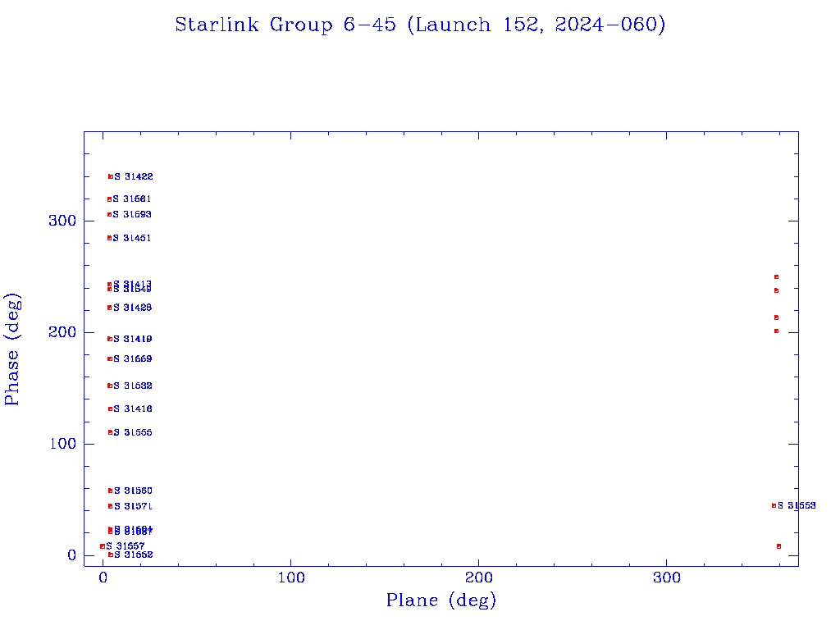Screen dimensions: 840x630
Task: Click the data label "S 31593"
Action: coord(132,215)
